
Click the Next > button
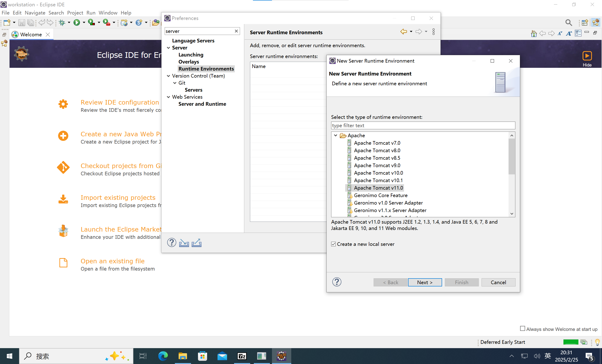tap(425, 282)
